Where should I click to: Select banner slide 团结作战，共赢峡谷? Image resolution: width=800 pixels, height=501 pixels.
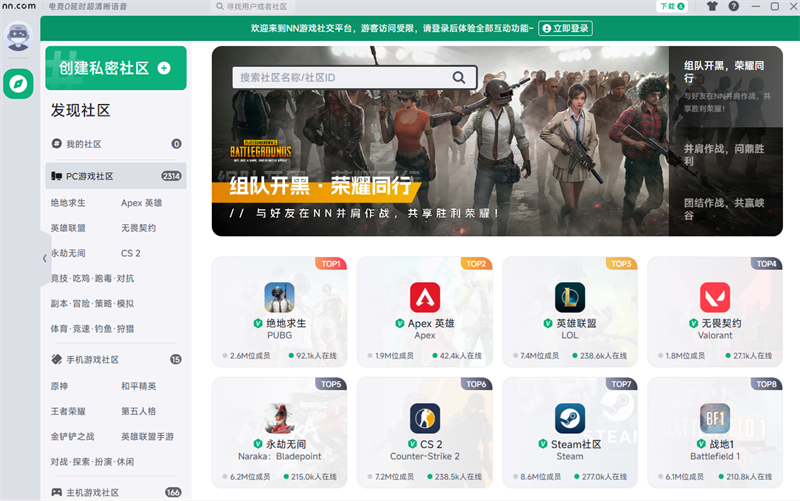click(x=726, y=209)
